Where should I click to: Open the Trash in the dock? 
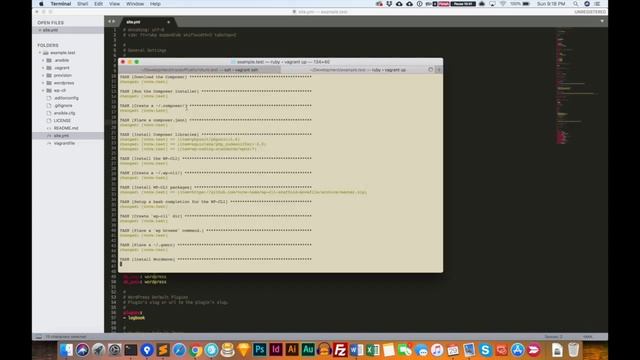tap(573, 350)
